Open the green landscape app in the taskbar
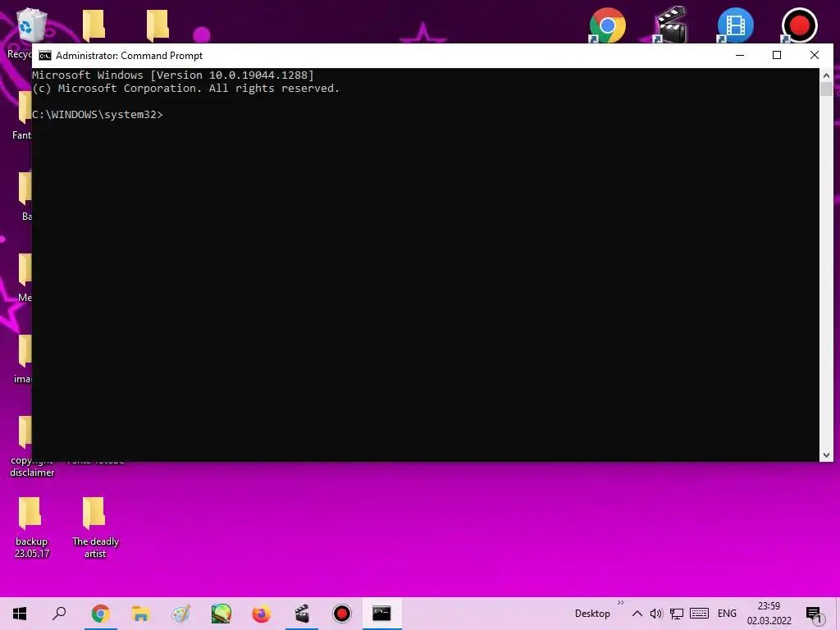The image size is (840, 630). click(x=221, y=614)
